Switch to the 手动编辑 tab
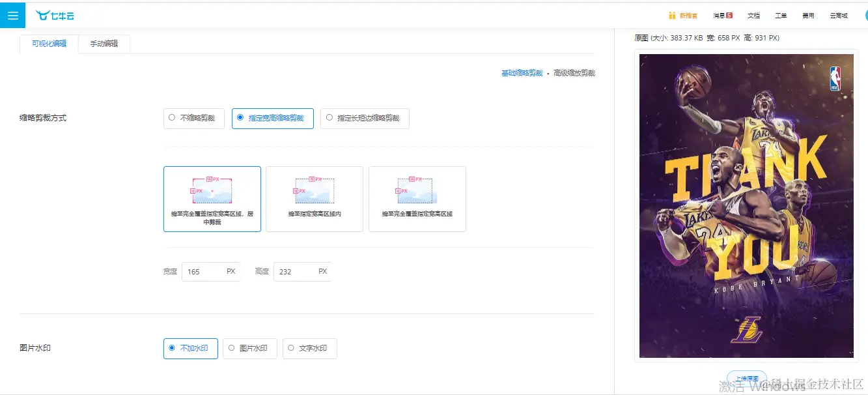 104,44
